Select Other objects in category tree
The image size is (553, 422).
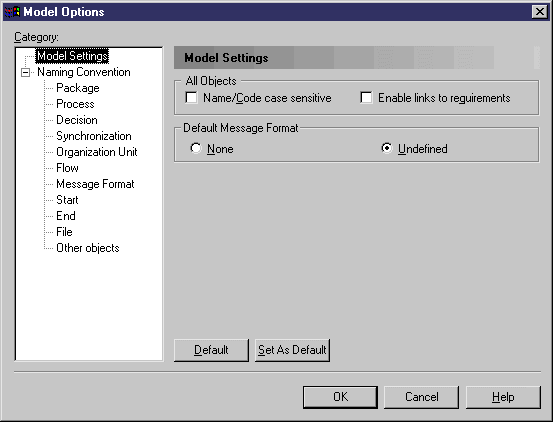pos(87,248)
